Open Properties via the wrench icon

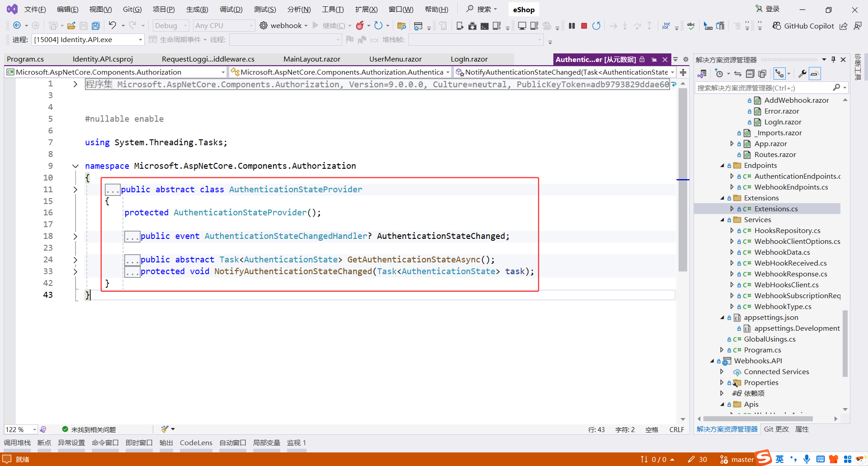point(802,73)
